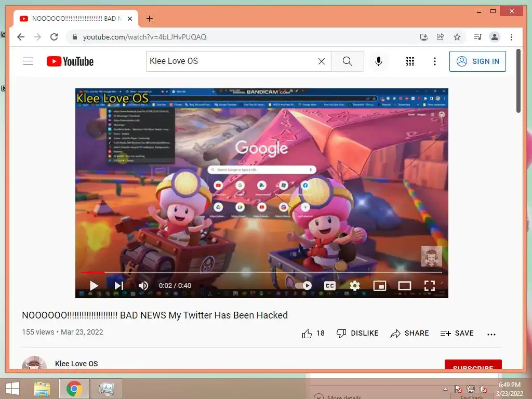Viewport: 532px width, 399px height.
Task: Click the SIGN IN button
Action: click(x=478, y=61)
